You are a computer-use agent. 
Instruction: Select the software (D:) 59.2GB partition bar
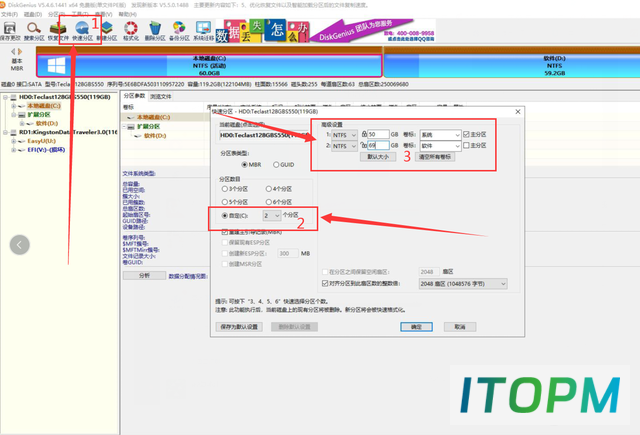[x=512, y=66]
